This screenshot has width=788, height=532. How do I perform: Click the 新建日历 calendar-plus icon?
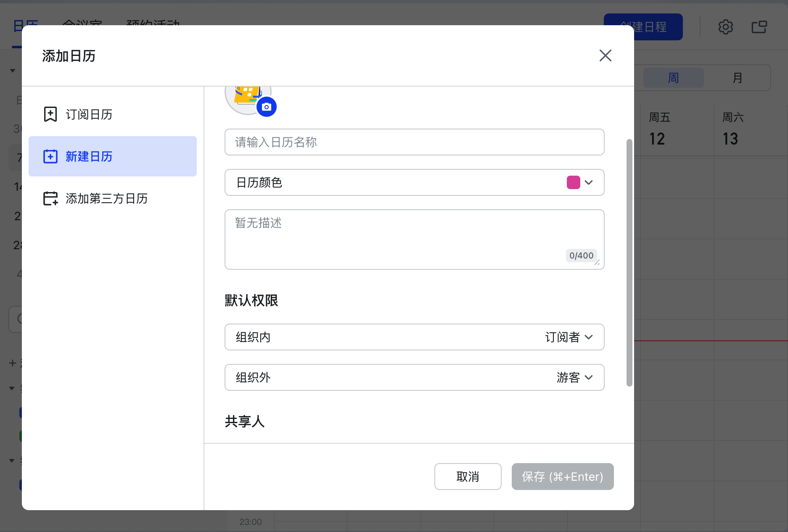50,156
